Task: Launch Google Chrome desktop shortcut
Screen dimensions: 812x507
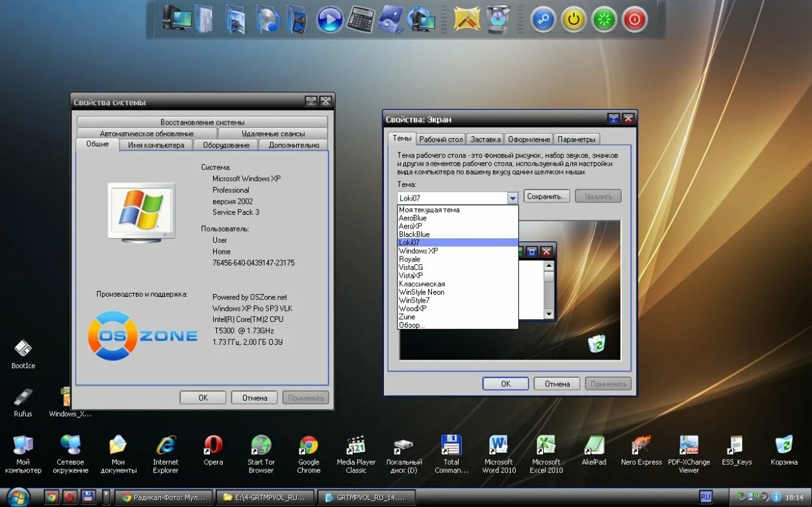Action: pos(309,454)
